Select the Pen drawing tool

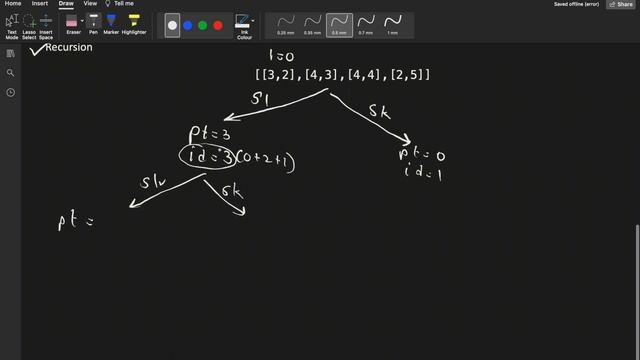click(93, 24)
